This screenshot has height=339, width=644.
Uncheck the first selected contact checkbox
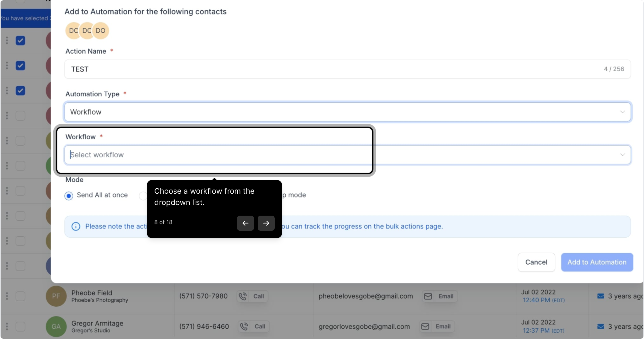(x=20, y=40)
